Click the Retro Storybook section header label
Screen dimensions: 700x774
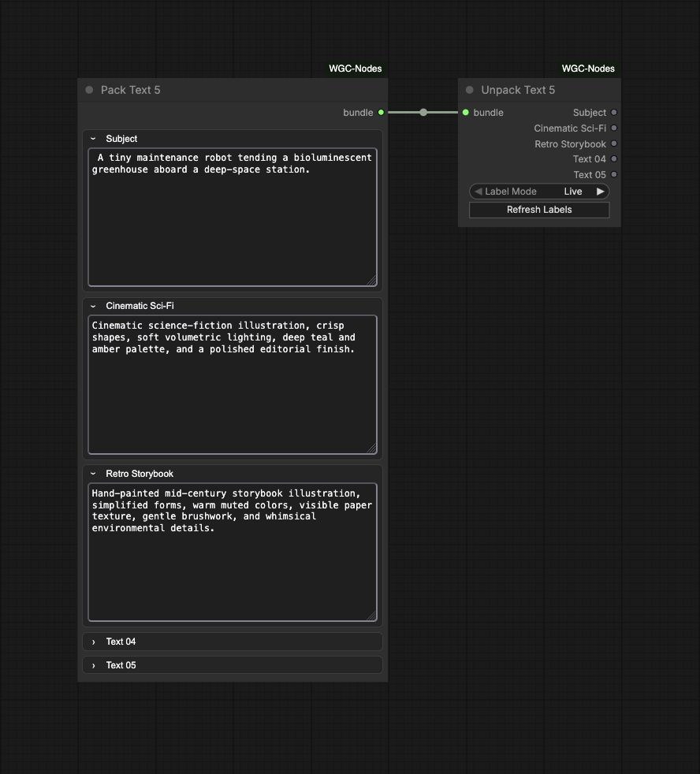(x=140, y=474)
